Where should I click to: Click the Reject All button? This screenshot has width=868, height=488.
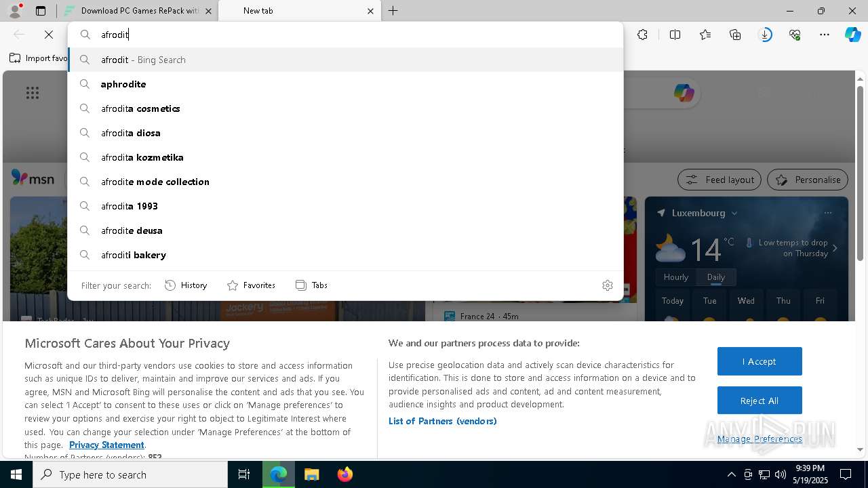point(759,401)
